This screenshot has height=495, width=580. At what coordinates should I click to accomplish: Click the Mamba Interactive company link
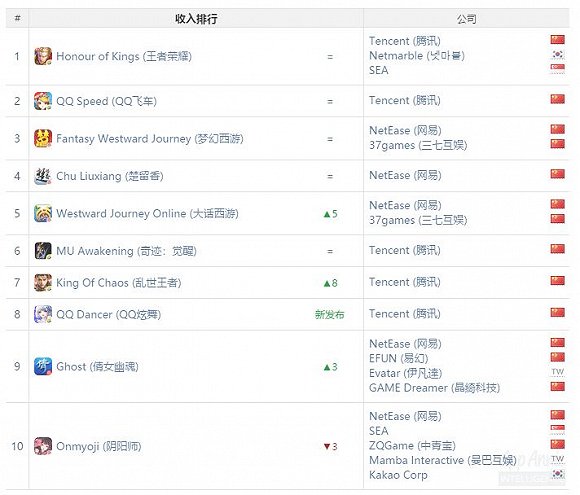tap(443, 460)
